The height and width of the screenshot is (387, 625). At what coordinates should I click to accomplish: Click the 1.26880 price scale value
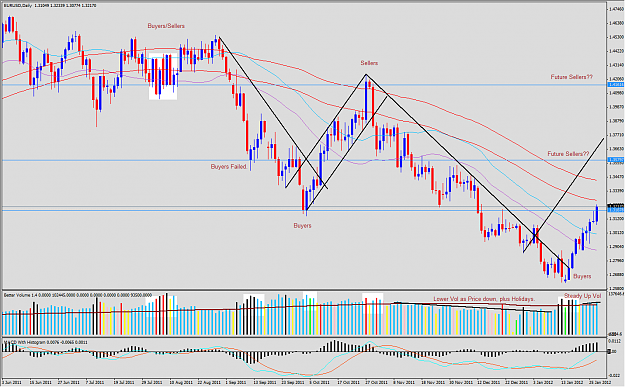click(616, 274)
